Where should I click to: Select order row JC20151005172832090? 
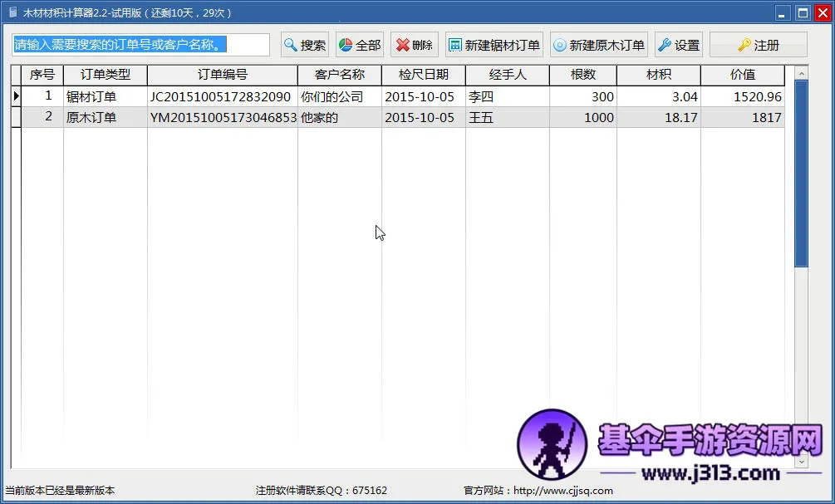coord(220,97)
